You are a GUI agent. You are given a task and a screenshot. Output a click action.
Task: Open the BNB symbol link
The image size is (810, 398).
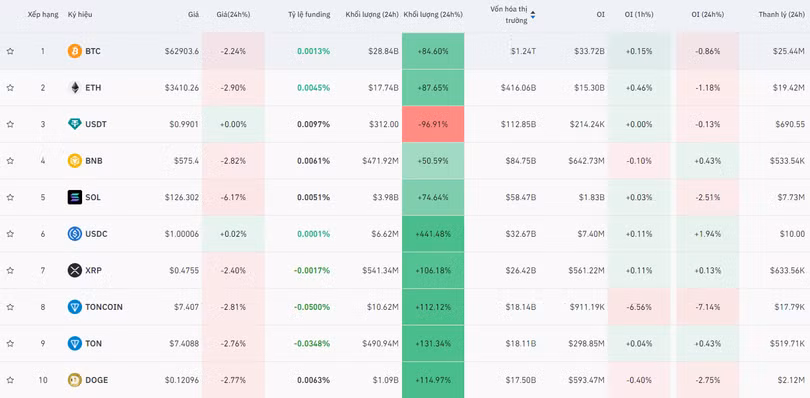(94, 161)
